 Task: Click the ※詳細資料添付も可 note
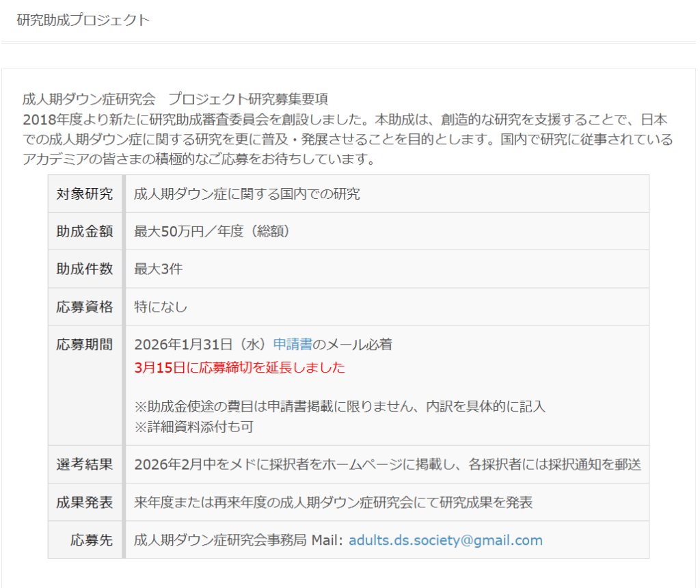click(x=198, y=427)
